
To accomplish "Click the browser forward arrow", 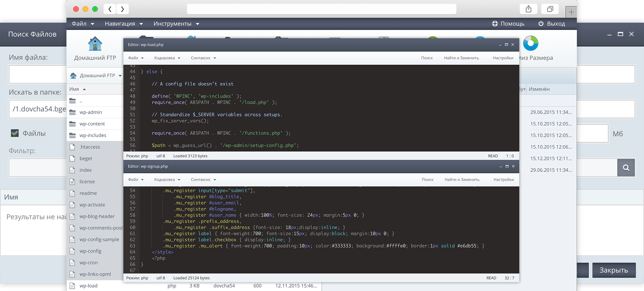I will (x=122, y=9).
